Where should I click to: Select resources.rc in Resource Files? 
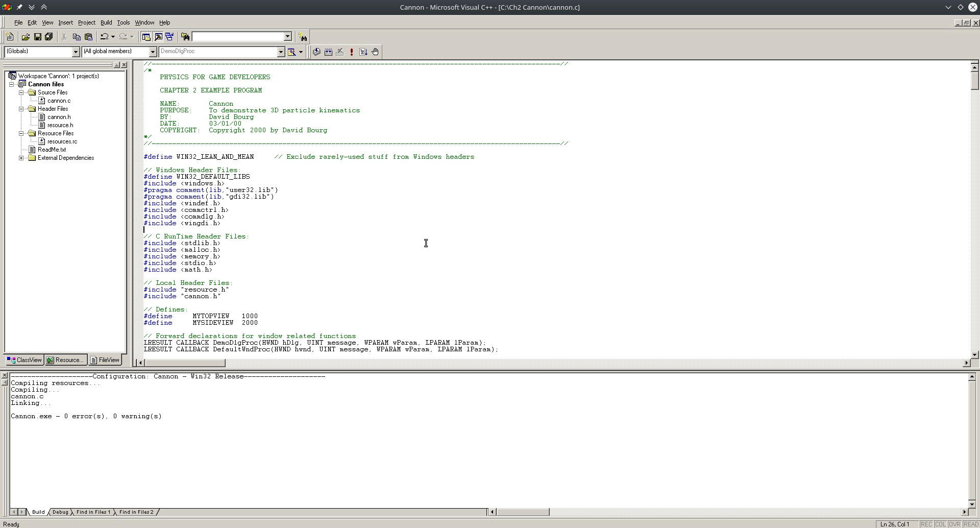tap(62, 141)
